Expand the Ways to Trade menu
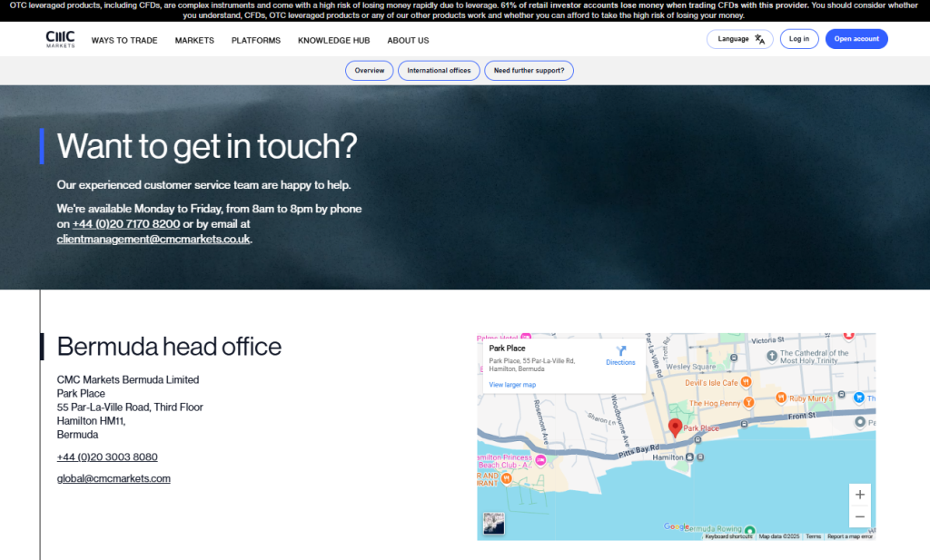Viewport: 930px width, 560px height. click(124, 41)
